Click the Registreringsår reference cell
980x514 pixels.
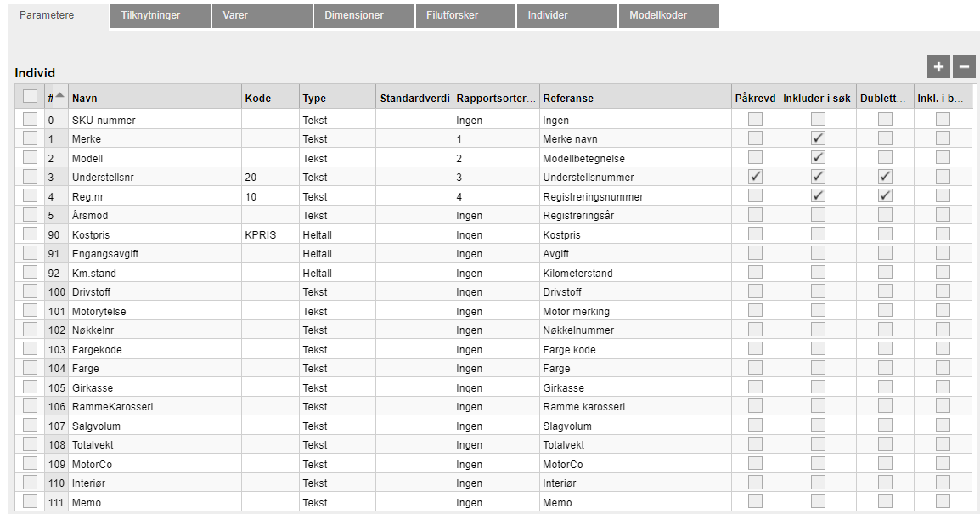tap(635, 215)
